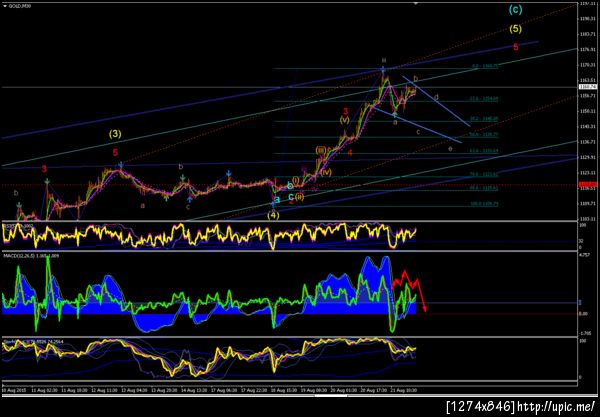Select the orange (v) subwave label
This screenshot has width=600, height=417.
pyautogui.click(x=344, y=120)
